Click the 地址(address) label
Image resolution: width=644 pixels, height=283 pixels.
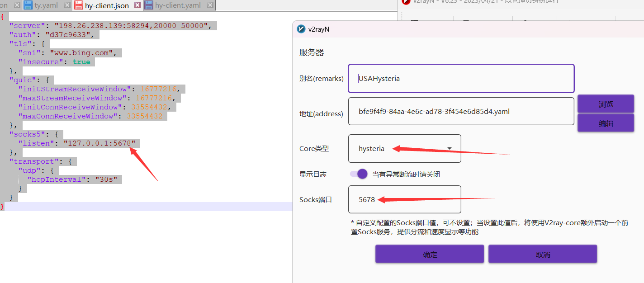tap(321, 114)
